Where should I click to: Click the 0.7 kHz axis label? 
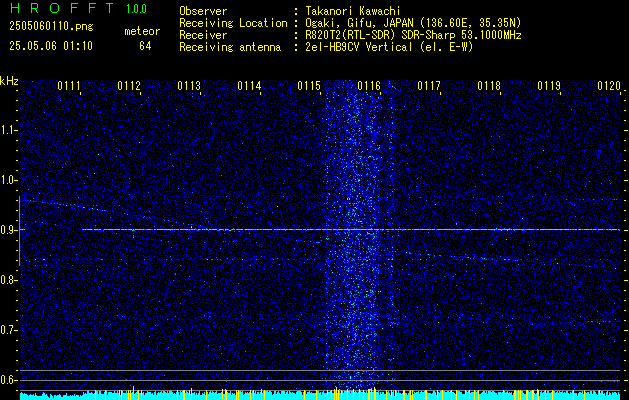(8, 330)
